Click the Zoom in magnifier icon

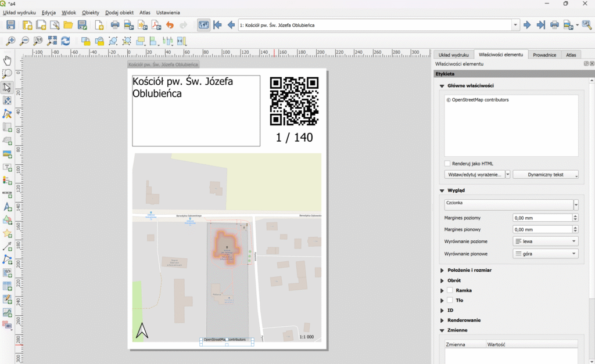(10, 41)
